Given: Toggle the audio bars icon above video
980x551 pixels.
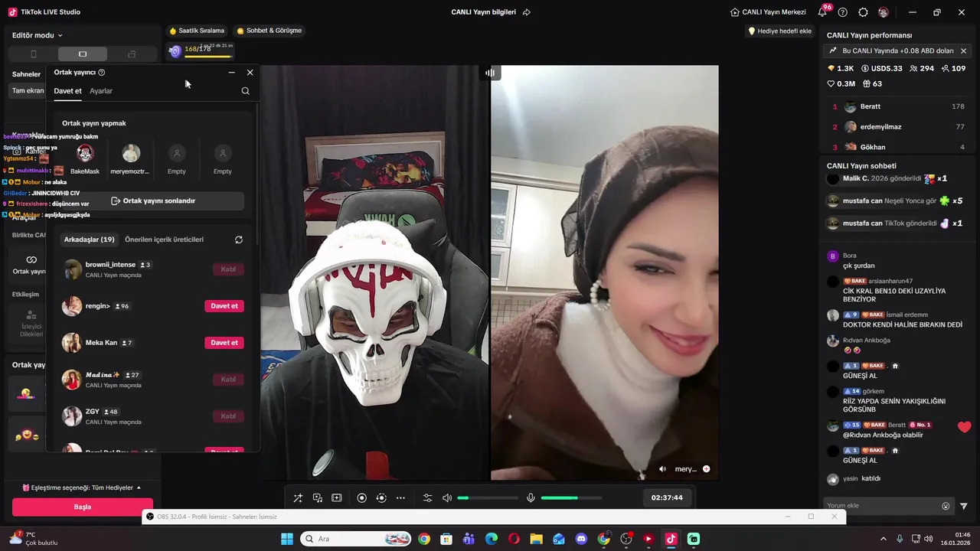Looking at the screenshot, I should tap(490, 73).
